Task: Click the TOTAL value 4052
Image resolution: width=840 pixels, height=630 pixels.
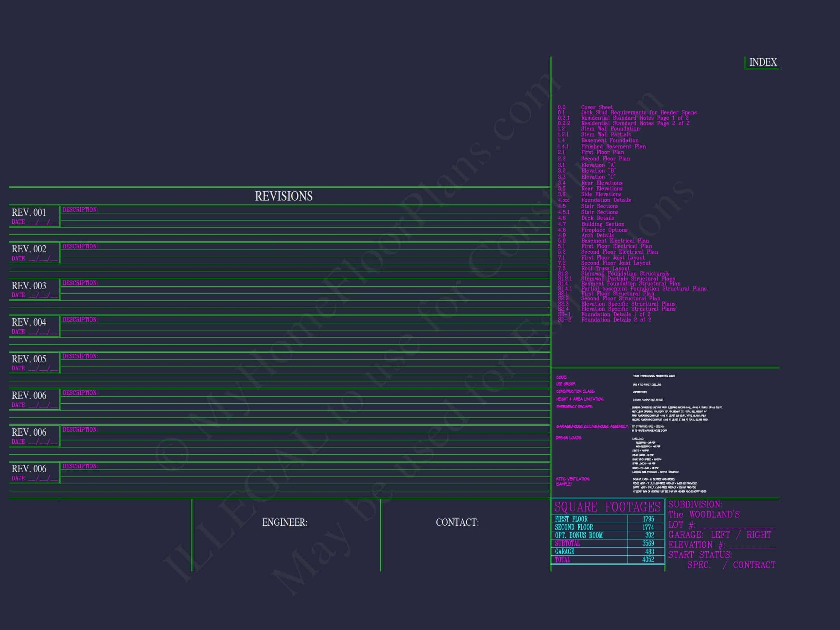Action: 648,560
